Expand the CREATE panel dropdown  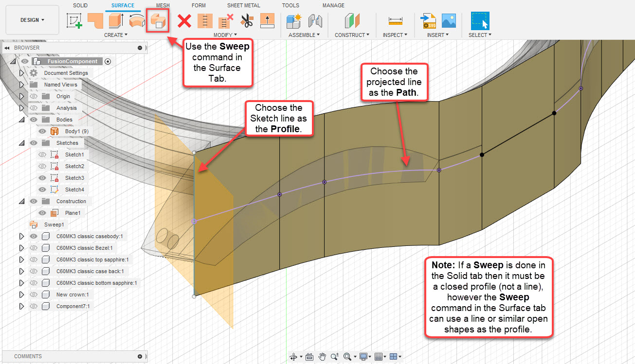115,35
